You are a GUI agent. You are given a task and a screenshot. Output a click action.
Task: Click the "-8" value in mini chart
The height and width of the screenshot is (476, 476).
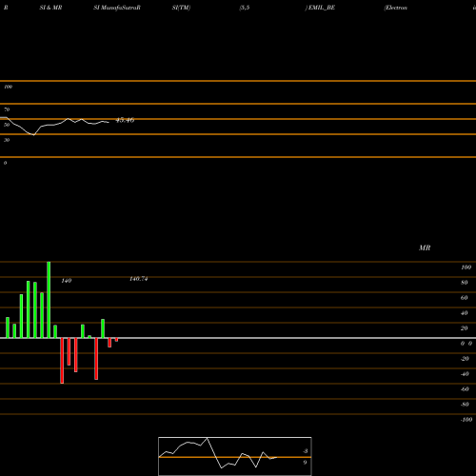(x=306, y=451)
